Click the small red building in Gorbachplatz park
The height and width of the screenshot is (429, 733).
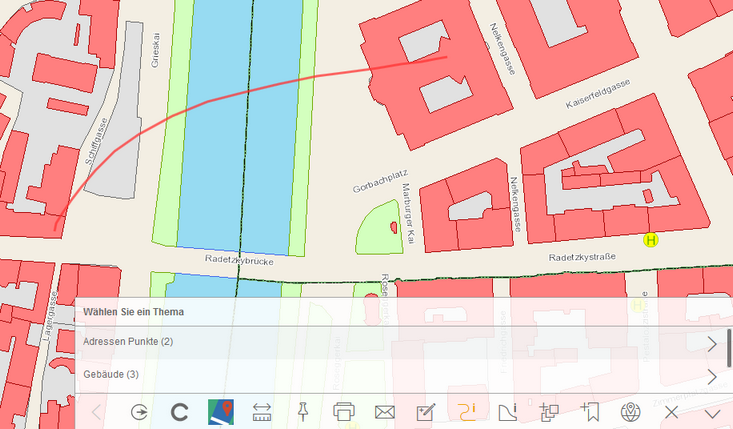[x=394, y=228]
